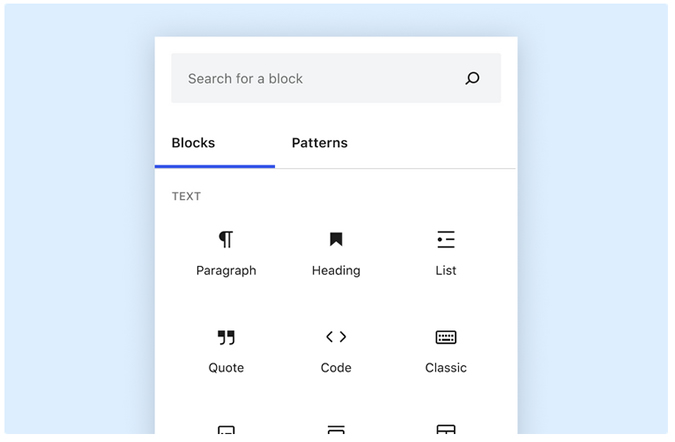Screen dimensions: 675x442
Task: Click the magnifying glass search icon
Action: [472, 78]
